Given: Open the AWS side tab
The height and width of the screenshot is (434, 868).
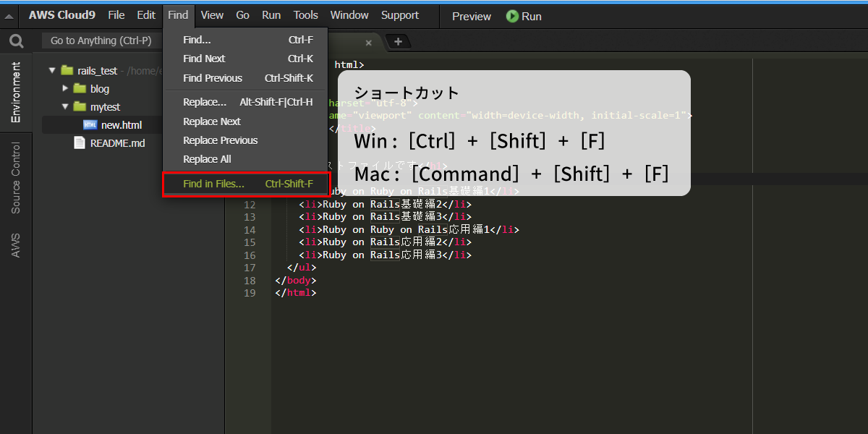Looking at the screenshot, I should pyautogui.click(x=16, y=245).
